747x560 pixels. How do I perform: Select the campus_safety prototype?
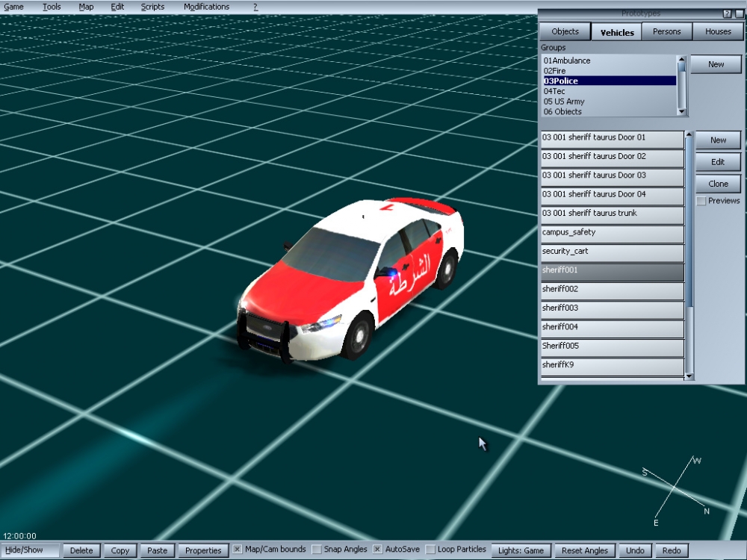coord(613,234)
